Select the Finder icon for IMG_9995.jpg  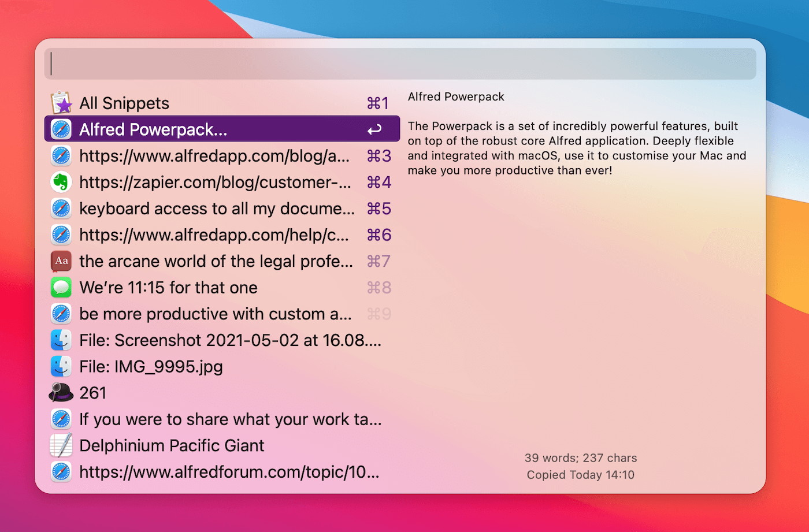click(61, 366)
